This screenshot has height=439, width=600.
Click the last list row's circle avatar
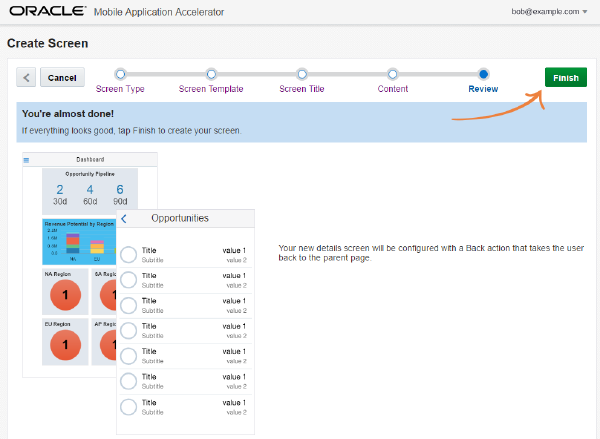(x=129, y=407)
